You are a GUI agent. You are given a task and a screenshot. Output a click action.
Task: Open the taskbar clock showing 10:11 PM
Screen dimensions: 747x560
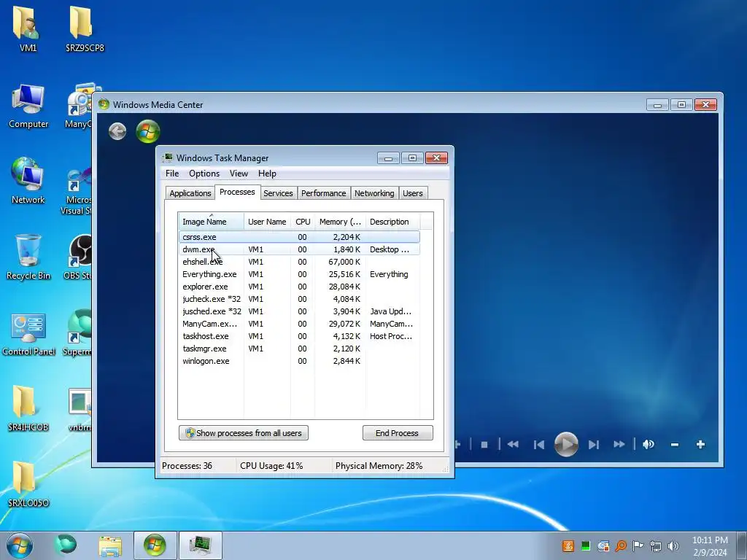tap(710, 545)
